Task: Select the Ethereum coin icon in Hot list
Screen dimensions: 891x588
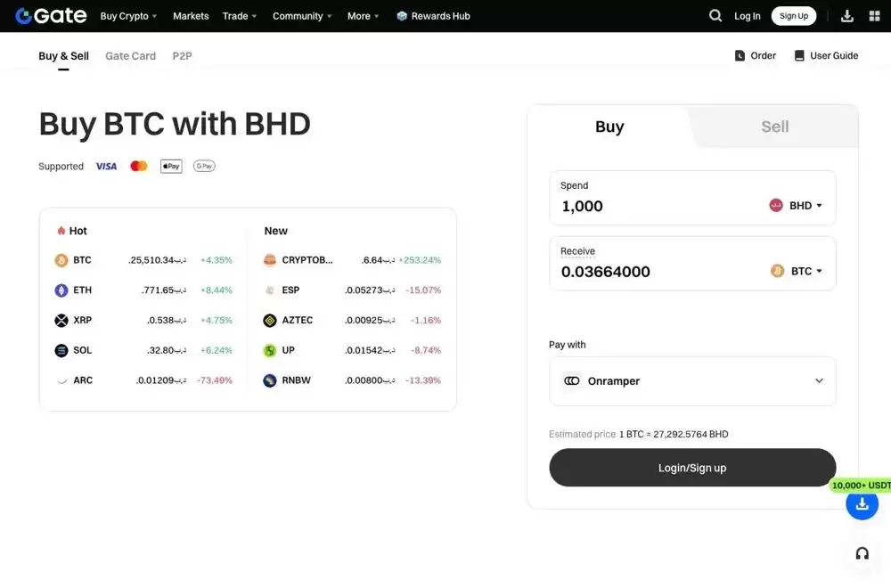Action: 61,290
